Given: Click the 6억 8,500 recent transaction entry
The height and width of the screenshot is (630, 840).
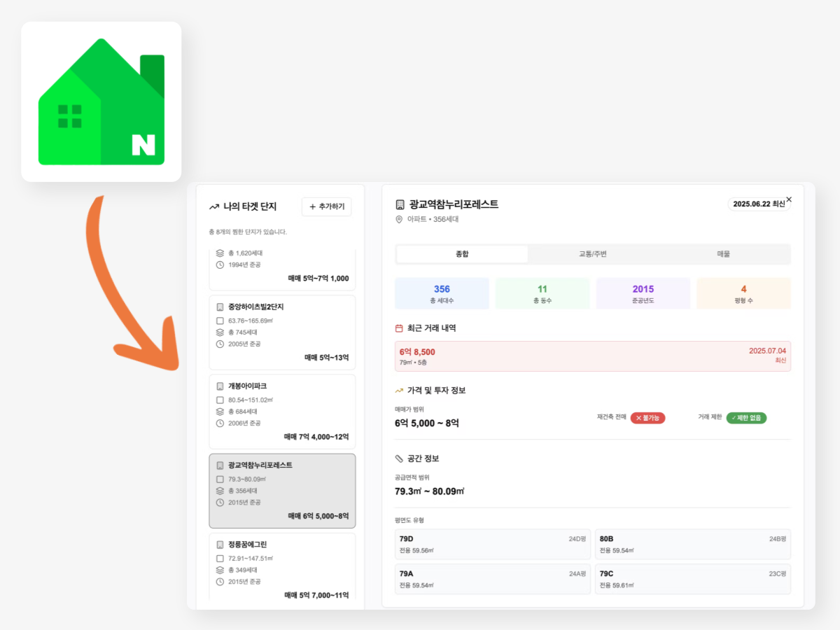Looking at the screenshot, I should [593, 356].
